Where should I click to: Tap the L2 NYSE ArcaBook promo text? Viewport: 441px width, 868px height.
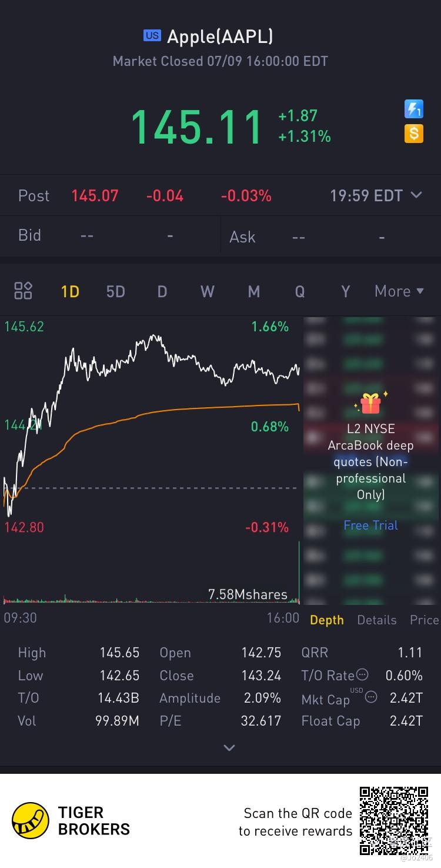pos(370,462)
